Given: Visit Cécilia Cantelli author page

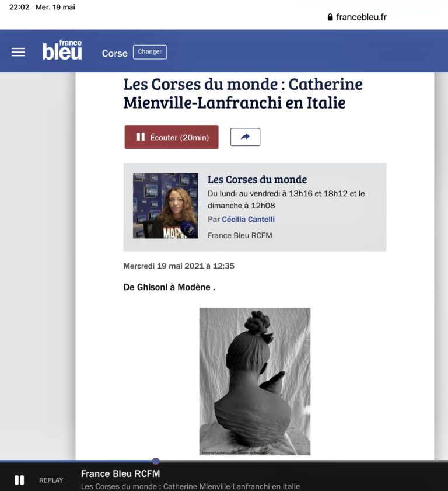Looking at the screenshot, I should [248, 219].
